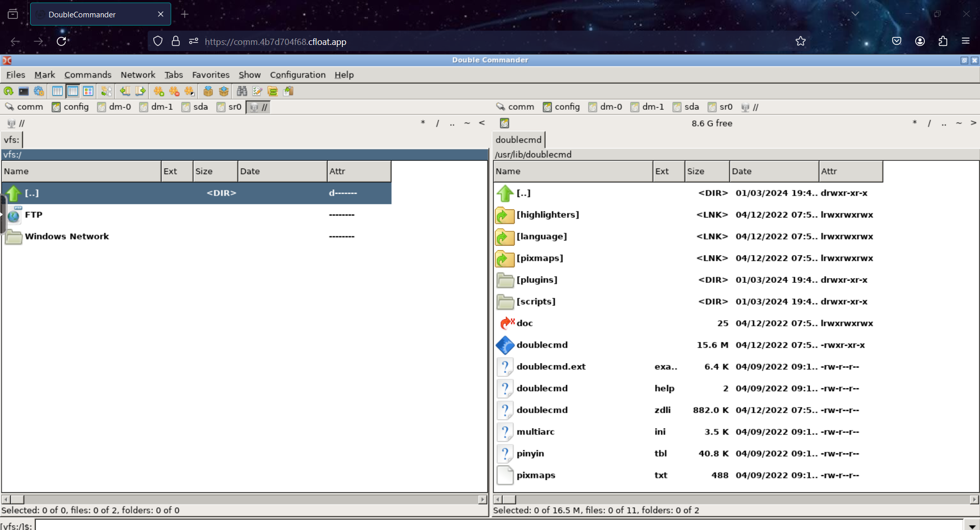
Task: Click Unselect a group (minus asterisk) icon
Action: pos(174,91)
